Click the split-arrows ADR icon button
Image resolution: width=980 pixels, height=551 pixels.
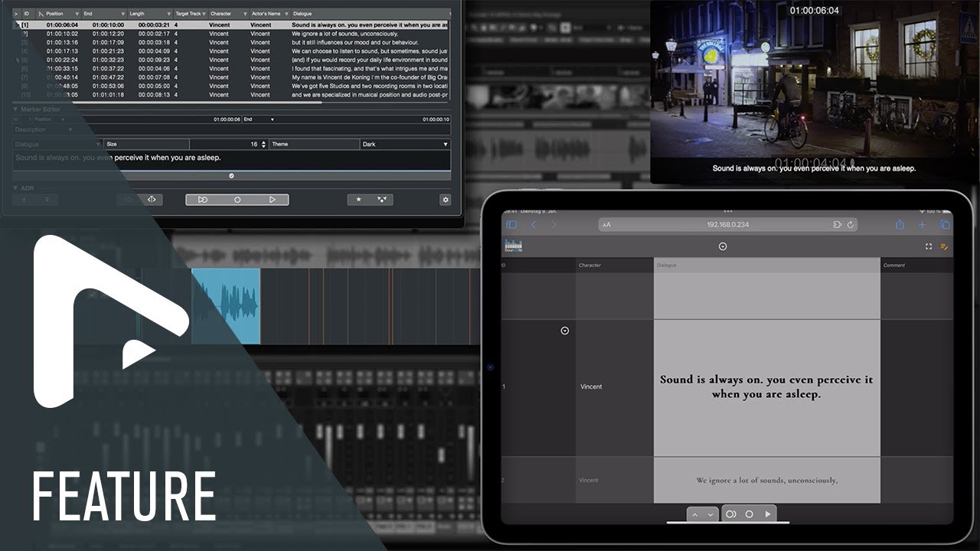coord(152,200)
